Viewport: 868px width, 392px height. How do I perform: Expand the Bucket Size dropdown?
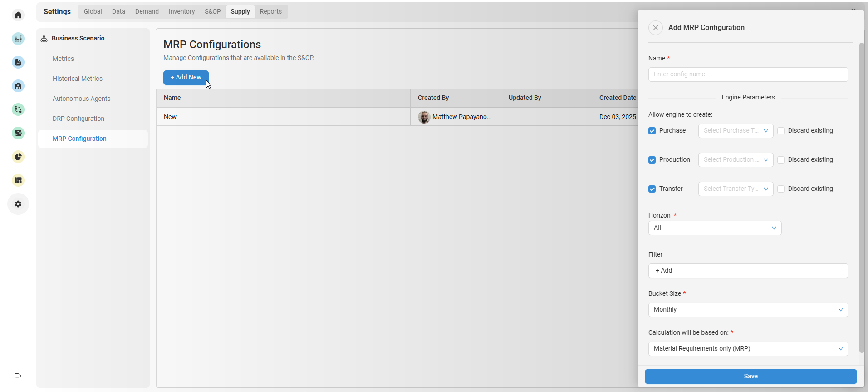(748, 310)
